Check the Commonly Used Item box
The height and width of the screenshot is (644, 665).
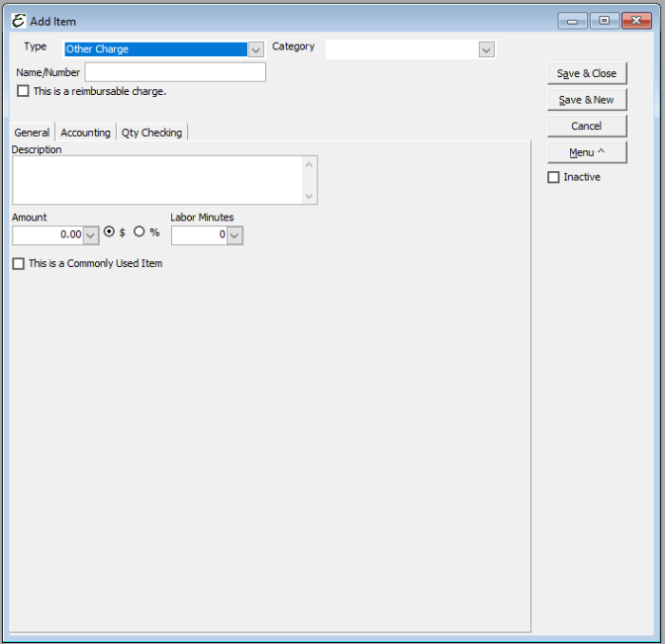18,264
